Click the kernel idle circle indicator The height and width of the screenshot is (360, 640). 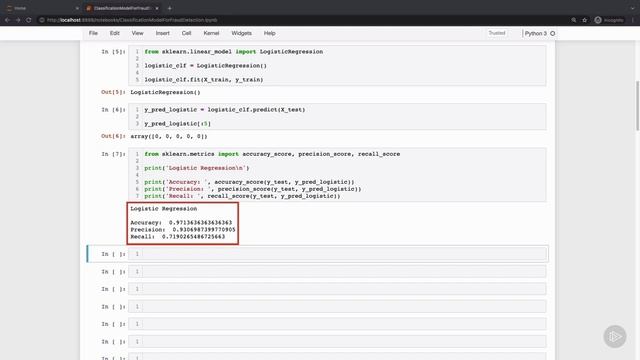(x=553, y=33)
